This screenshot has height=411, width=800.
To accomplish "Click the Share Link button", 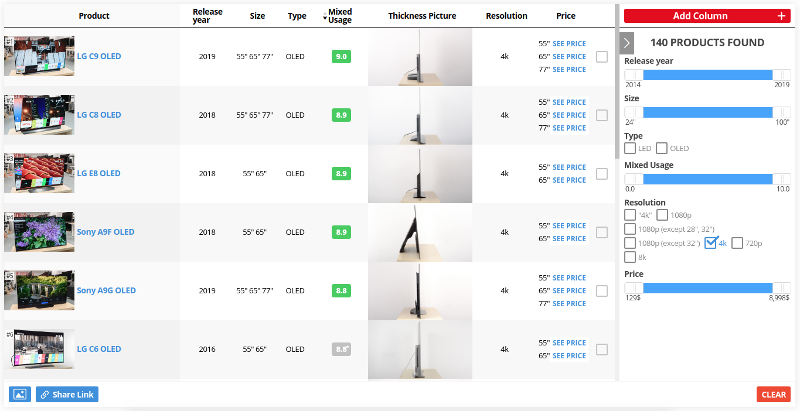I will (x=67, y=394).
